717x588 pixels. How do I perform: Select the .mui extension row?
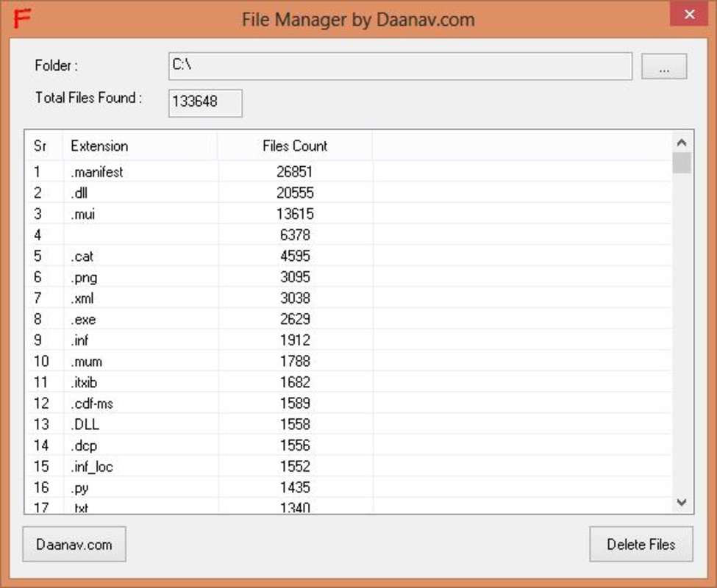point(349,214)
